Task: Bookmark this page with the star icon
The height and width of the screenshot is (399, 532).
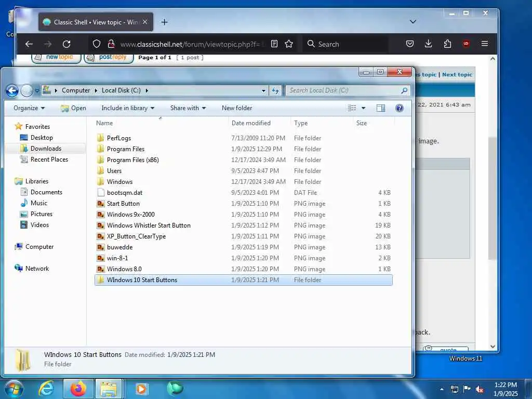Action: [x=289, y=44]
